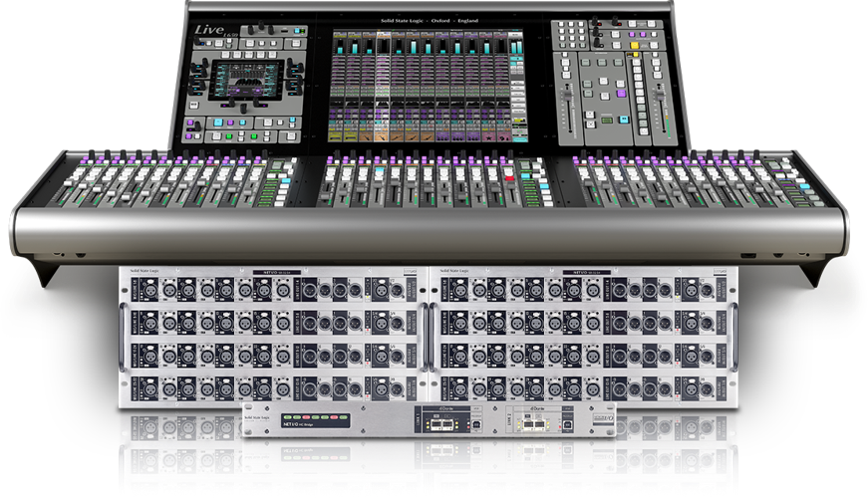868x498 pixels.
Task: Click the NET I/O MC Bridge status LED display
Action: (x=316, y=420)
